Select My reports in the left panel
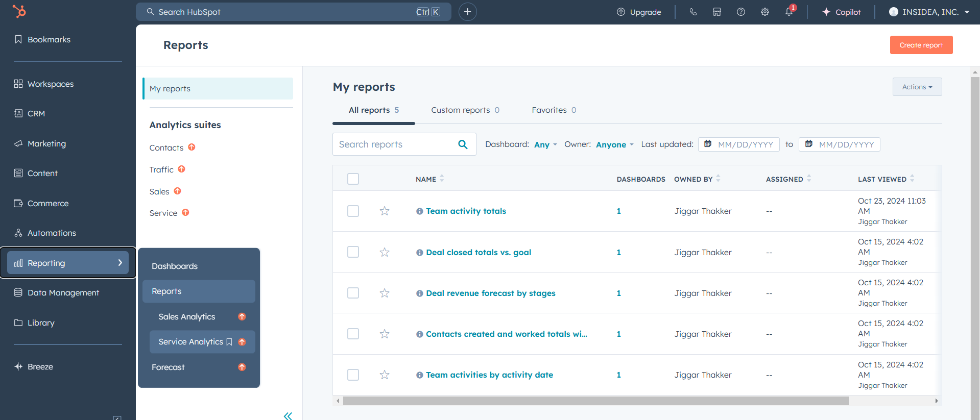The width and height of the screenshot is (980, 420). pyautogui.click(x=218, y=88)
